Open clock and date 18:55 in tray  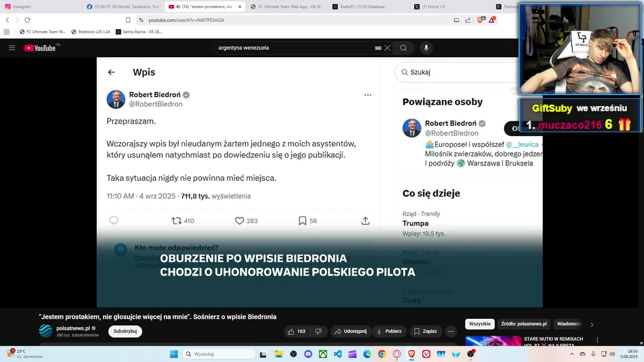click(629, 354)
